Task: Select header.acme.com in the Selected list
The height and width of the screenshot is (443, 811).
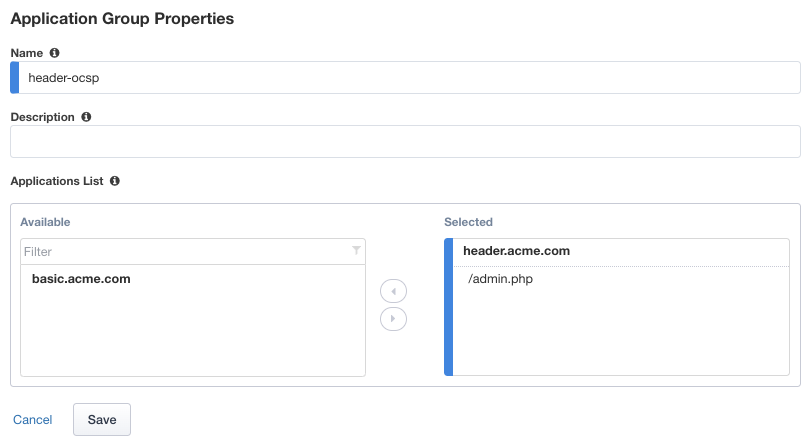Action: point(516,251)
